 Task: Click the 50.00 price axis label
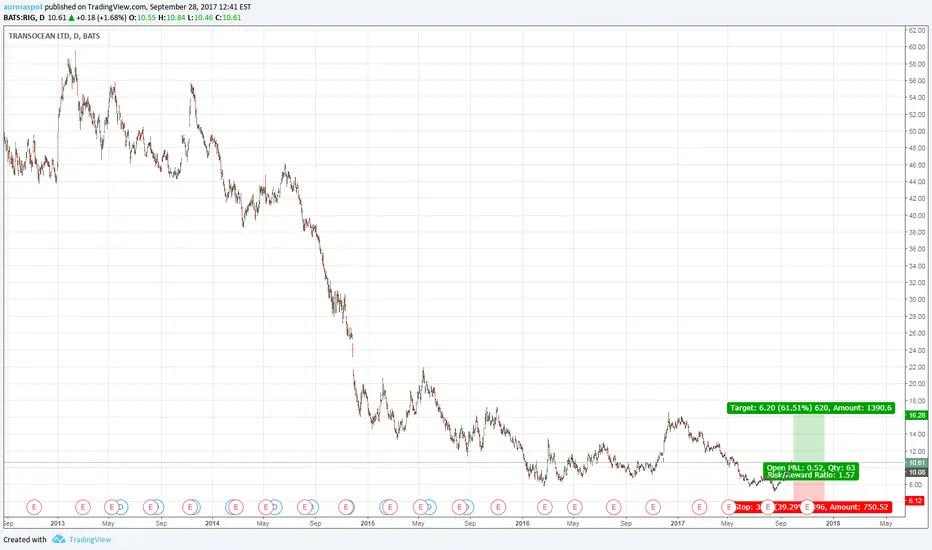click(917, 131)
